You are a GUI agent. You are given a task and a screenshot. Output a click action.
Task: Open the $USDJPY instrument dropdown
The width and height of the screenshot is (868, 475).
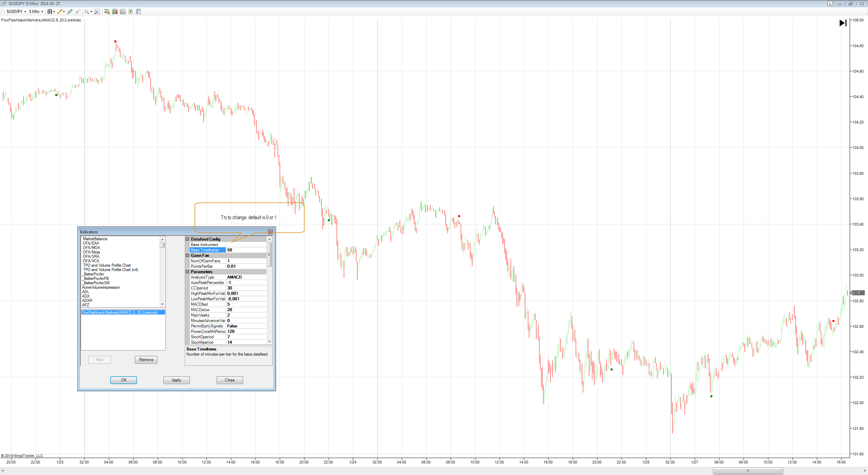16,12
